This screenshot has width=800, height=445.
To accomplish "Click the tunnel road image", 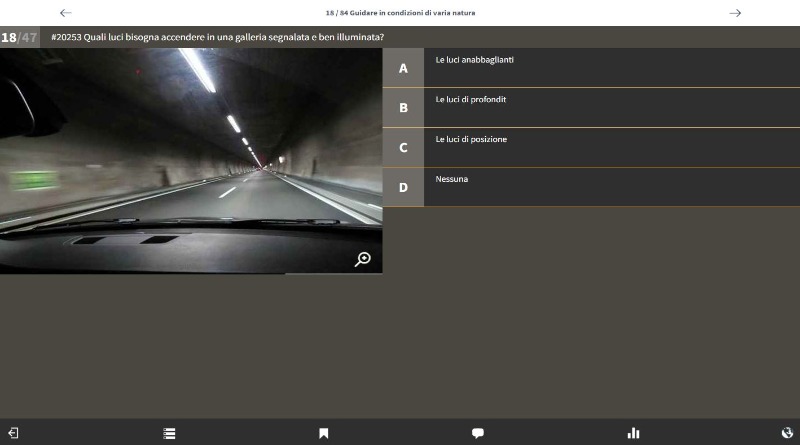I will pyautogui.click(x=190, y=160).
